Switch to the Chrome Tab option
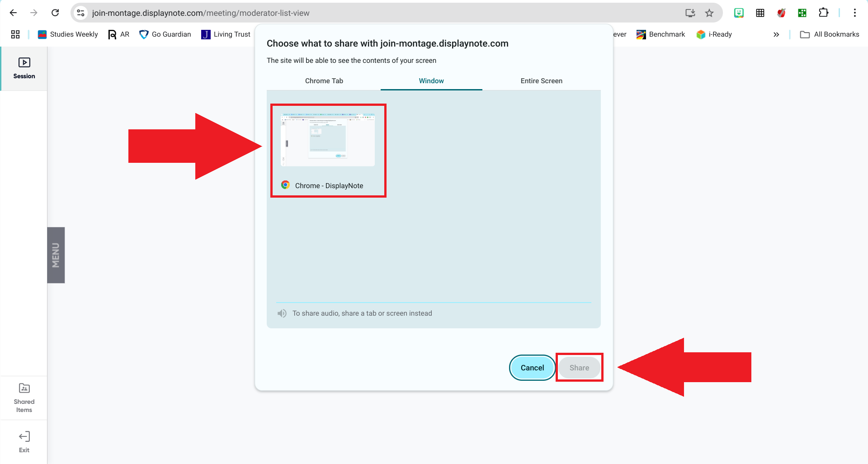The height and width of the screenshot is (464, 868). 324,81
